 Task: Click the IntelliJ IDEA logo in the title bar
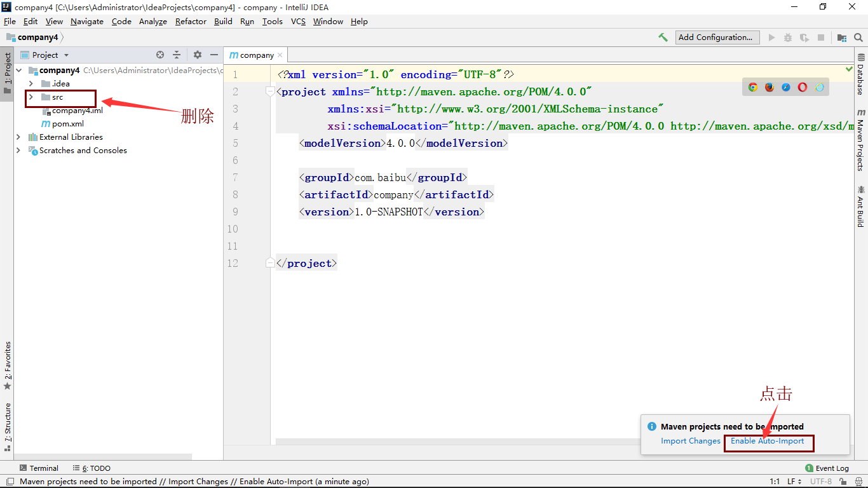coord(7,7)
